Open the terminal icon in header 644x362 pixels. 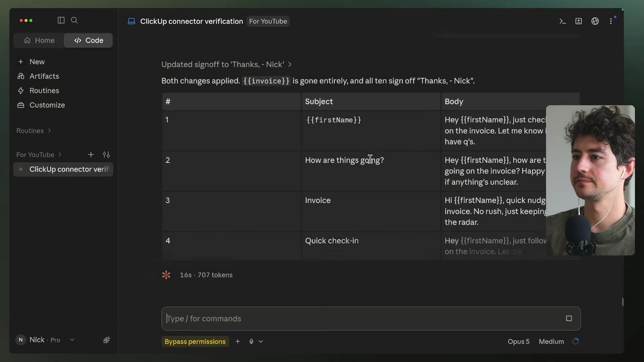(562, 21)
